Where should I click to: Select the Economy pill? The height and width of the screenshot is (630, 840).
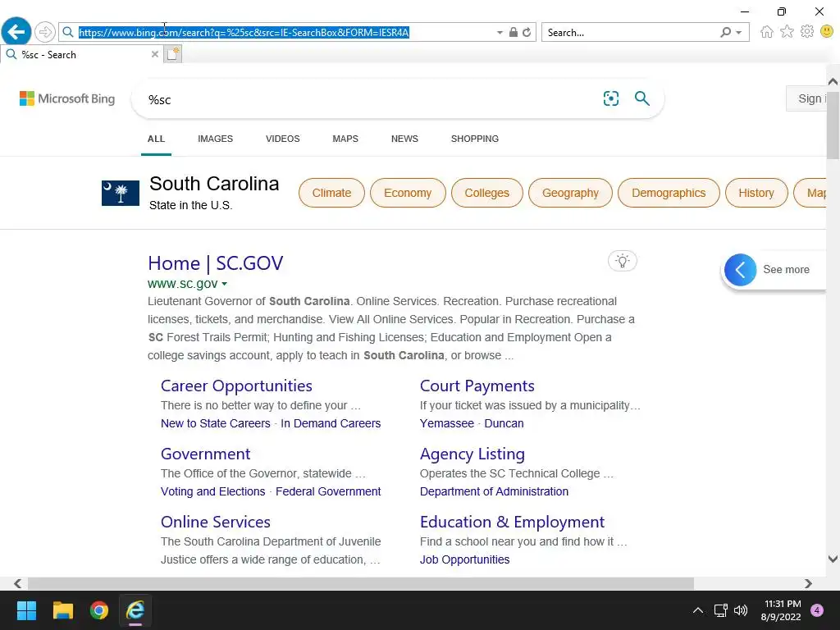[x=408, y=193]
